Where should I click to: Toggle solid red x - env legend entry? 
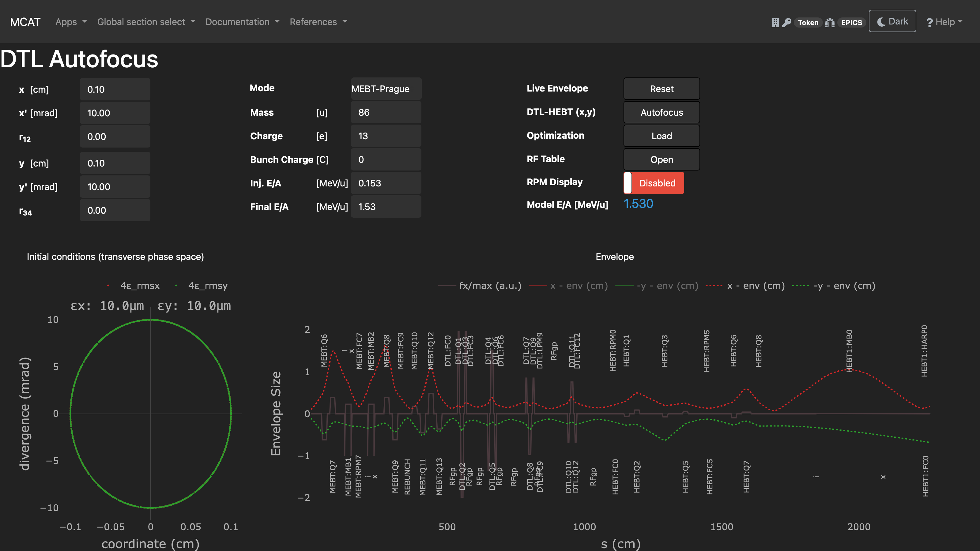[x=568, y=286]
